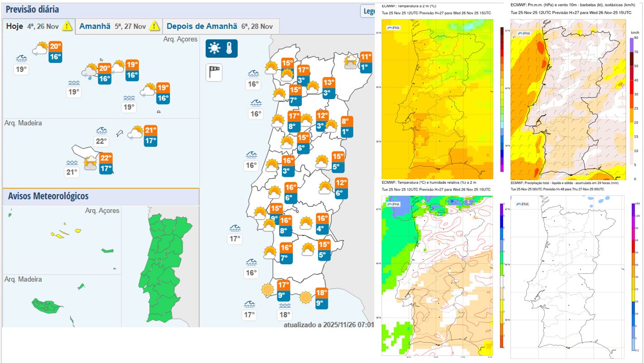The image size is (644, 363).
Task: Click the warning triangle in the Amanhã tab
Action: pyautogui.click(x=155, y=26)
